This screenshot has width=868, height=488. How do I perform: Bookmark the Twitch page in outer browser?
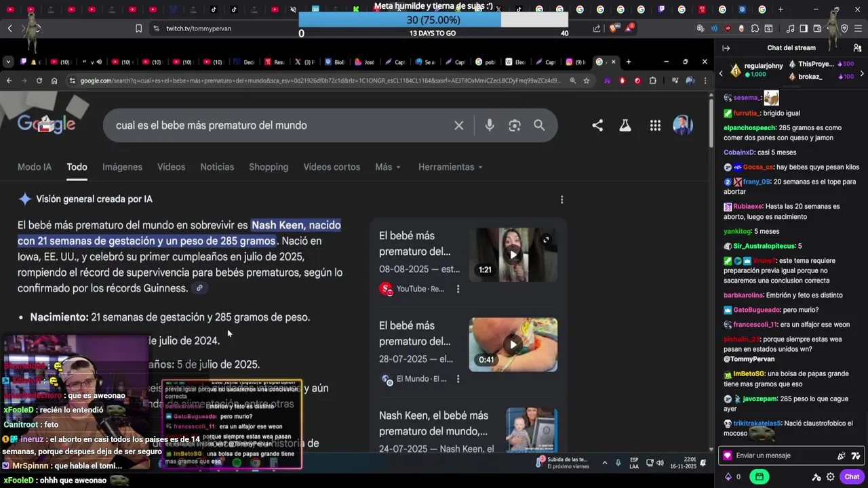(x=138, y=28)
